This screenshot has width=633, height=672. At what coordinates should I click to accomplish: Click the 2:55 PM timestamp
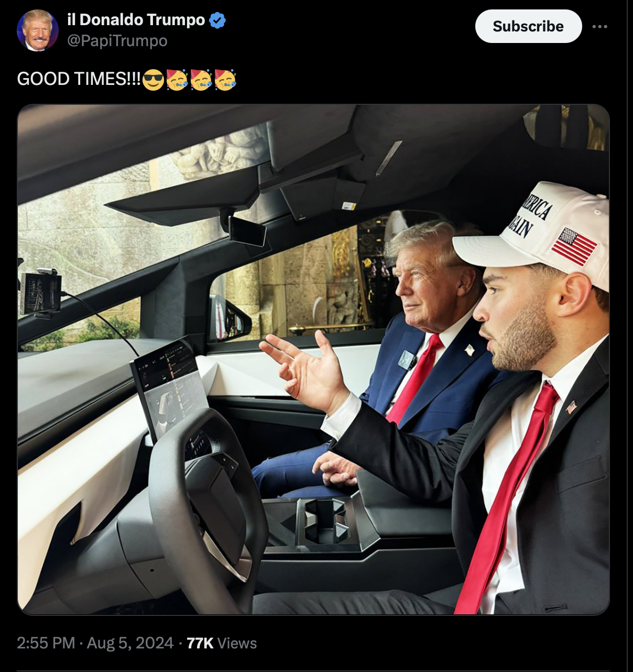46,643
